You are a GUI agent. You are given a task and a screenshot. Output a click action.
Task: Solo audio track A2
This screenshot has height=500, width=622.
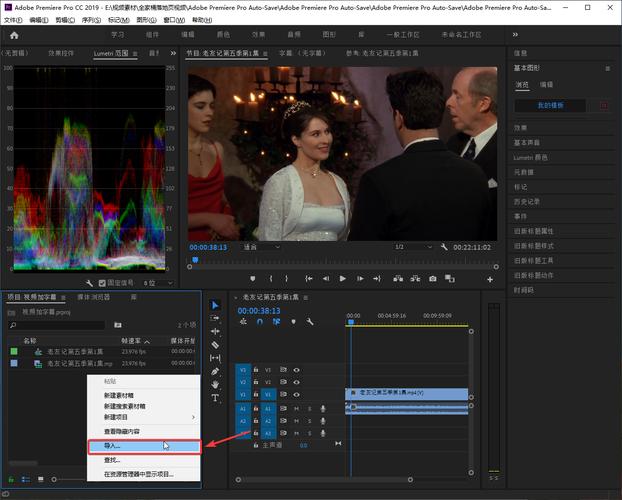pos(310,421)
